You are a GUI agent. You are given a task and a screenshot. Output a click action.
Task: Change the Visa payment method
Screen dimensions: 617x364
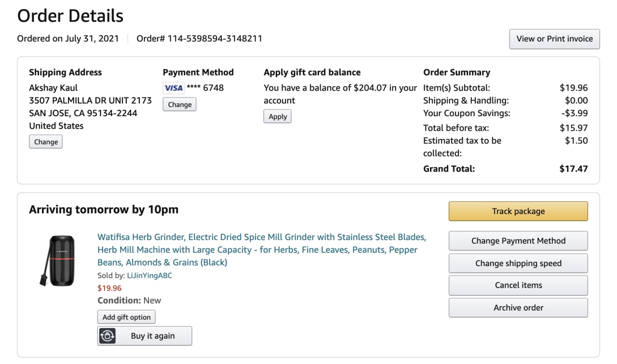[x=179, y=105]
